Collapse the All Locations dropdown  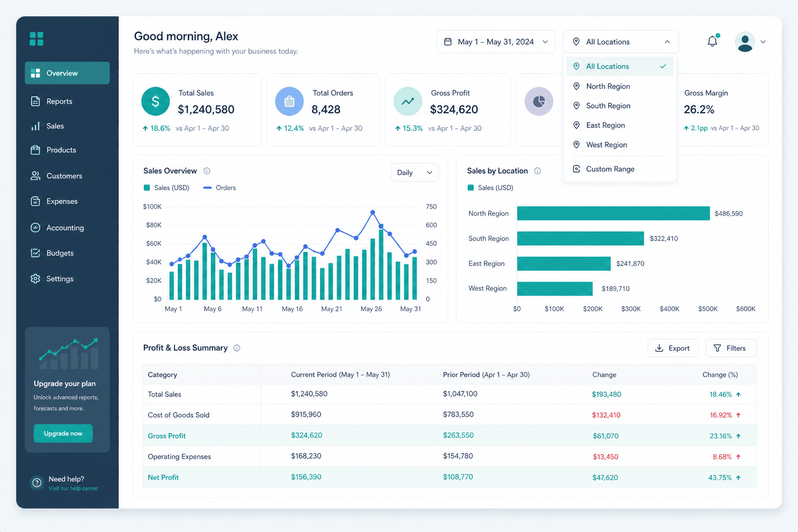pyautogui.click(x=621, y=42)
